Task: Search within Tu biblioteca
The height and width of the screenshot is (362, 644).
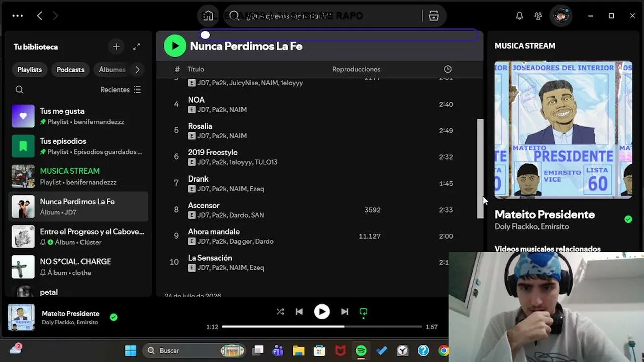Action: (20, 89)
